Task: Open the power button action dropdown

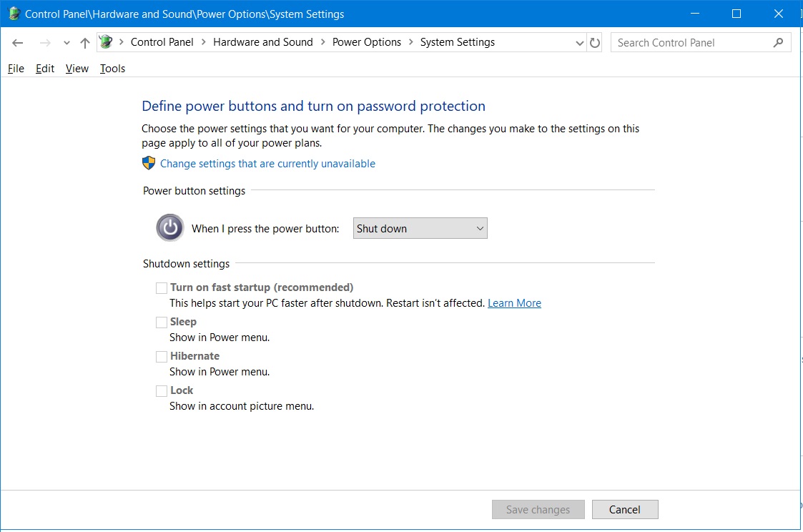Action: pyautogui.click(x=420, y=228)
